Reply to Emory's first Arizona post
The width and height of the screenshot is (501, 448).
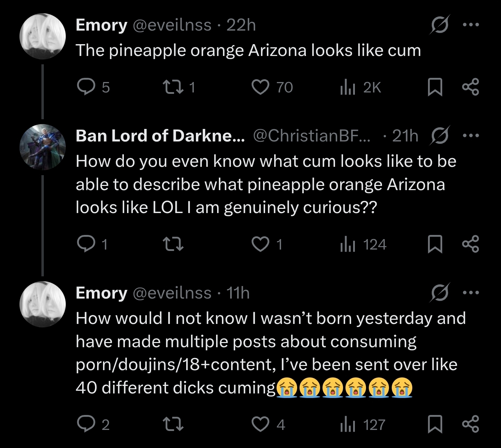[x=86, y=87]
